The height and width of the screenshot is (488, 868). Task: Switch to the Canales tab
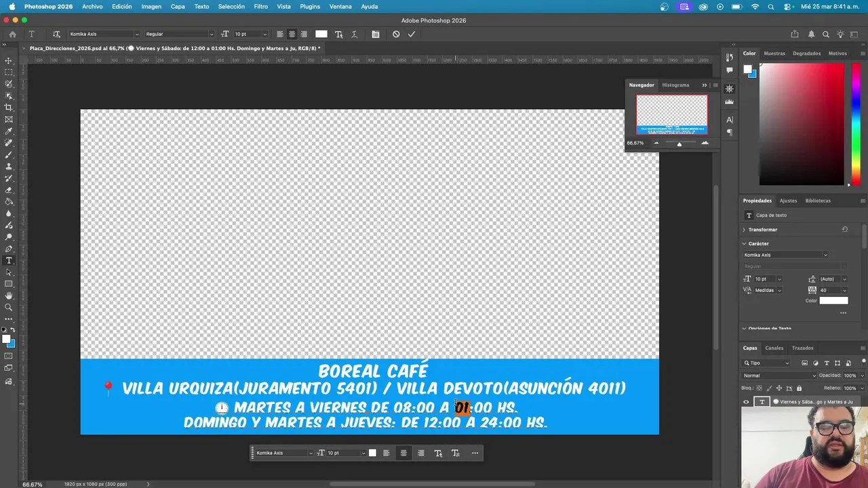click(774, 348)
